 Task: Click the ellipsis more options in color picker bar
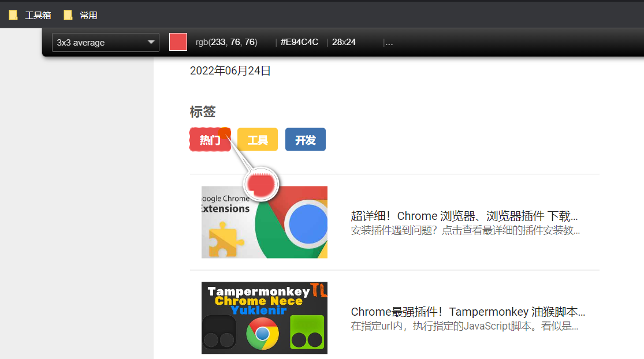point(389,43)
